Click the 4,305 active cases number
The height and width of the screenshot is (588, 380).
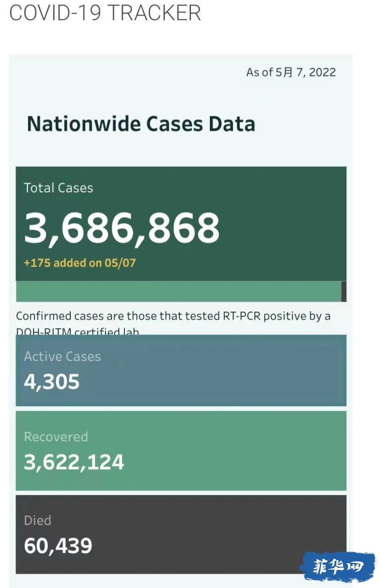(x=52, y=382)
